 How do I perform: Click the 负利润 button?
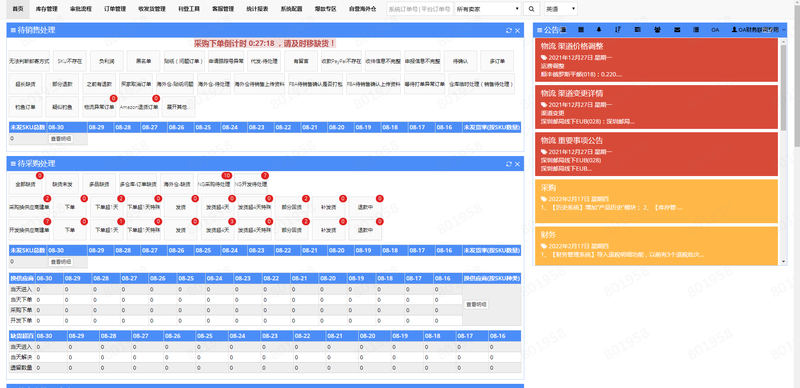tap(107, 61)
